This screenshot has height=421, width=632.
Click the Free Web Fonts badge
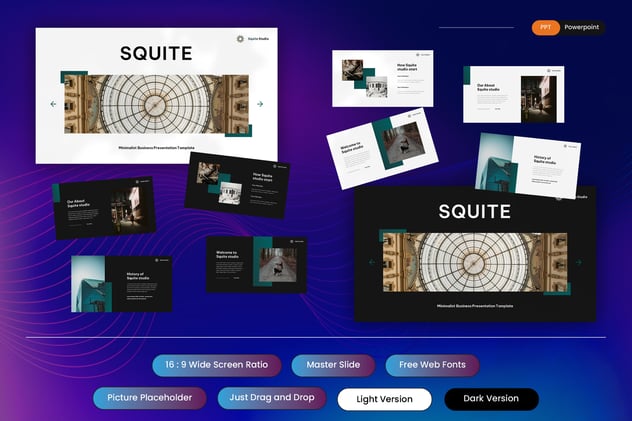(432, 365)
